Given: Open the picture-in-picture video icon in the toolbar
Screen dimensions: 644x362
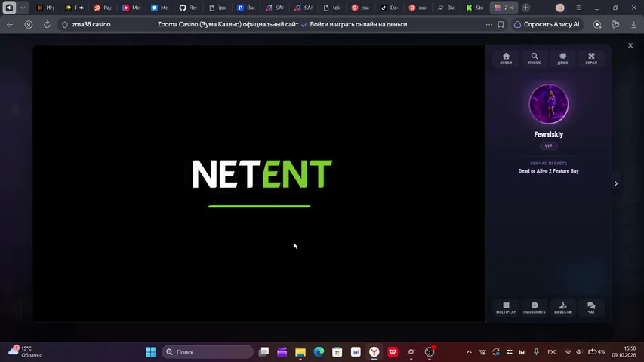Looking at the screenshot, I should (597, 25).
